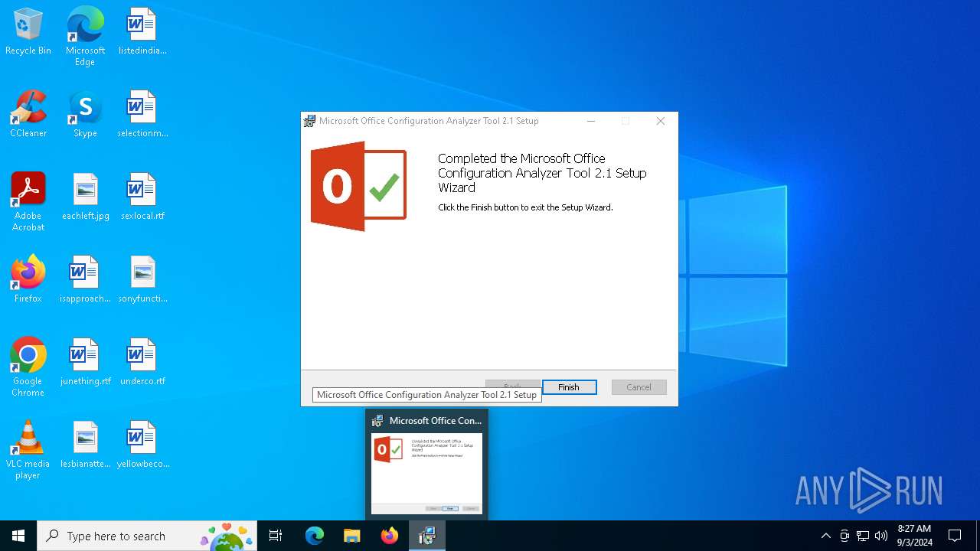Click the Office checkmark logo image
The width and height of the screenshot is (980, 551).
pos(358,186)
